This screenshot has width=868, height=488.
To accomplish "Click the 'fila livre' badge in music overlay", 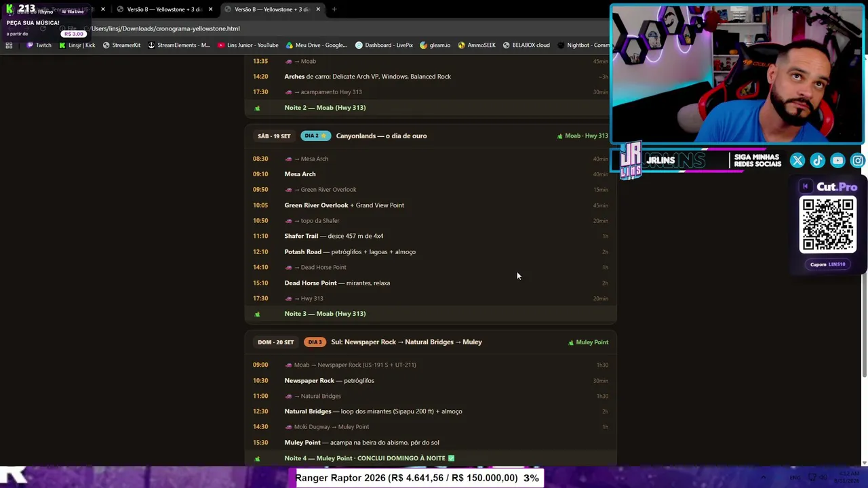I will click(75, 12).
